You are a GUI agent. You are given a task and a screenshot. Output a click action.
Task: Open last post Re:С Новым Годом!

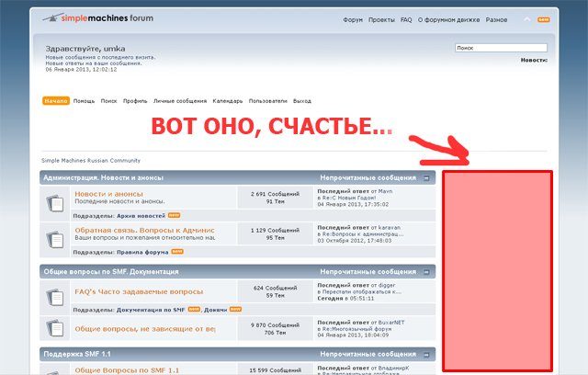click(x=349, y=198)
